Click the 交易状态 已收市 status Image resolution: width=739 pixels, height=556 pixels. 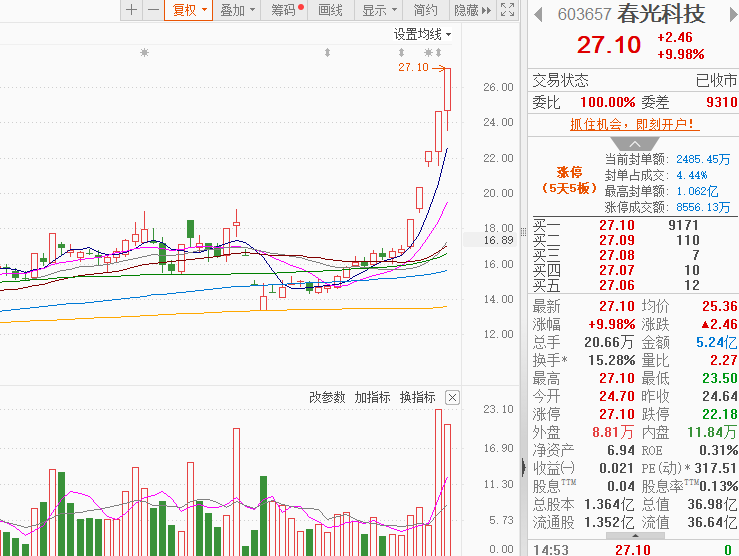point(633,80)
